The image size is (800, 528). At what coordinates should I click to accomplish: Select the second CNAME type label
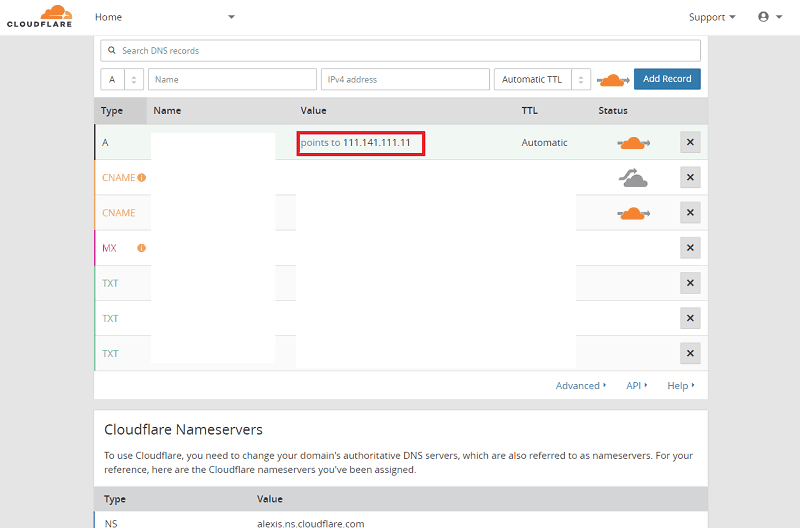[118, 213]
